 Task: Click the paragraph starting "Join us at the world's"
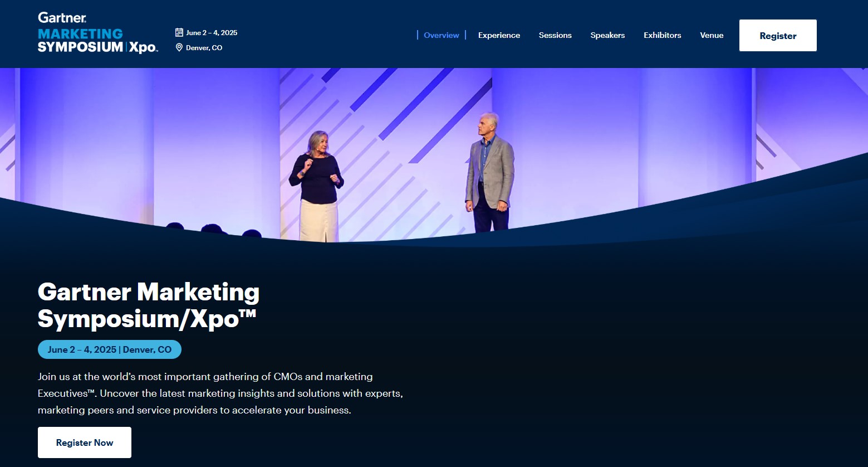click(x=220, y=393)
